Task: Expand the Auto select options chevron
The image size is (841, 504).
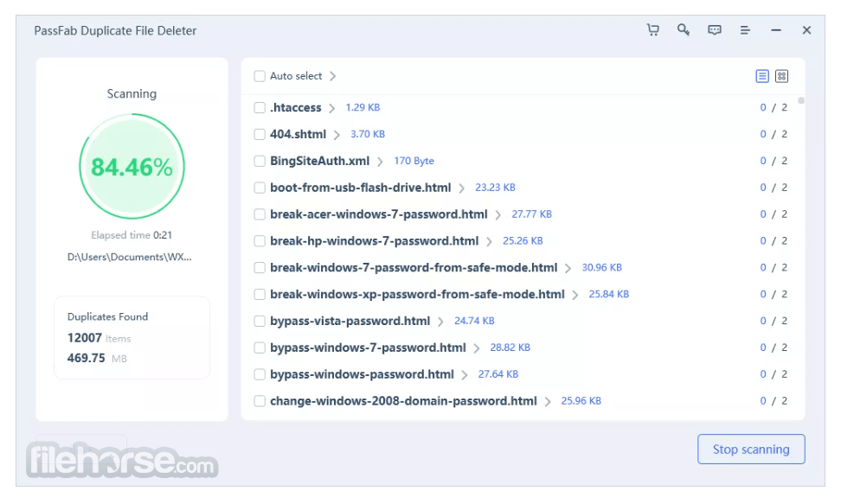Action: 332,76
